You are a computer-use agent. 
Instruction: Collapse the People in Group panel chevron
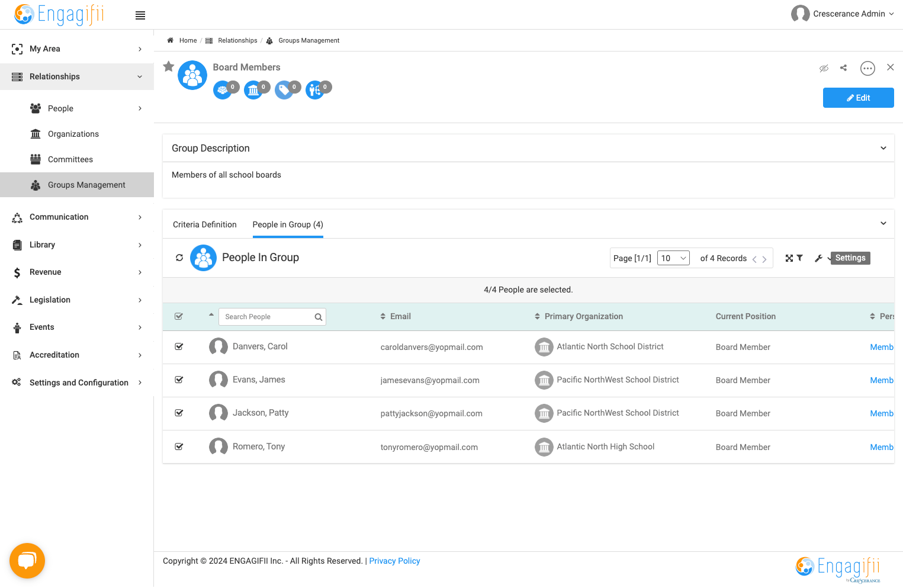pyautogui.click(x=883, y=223)
